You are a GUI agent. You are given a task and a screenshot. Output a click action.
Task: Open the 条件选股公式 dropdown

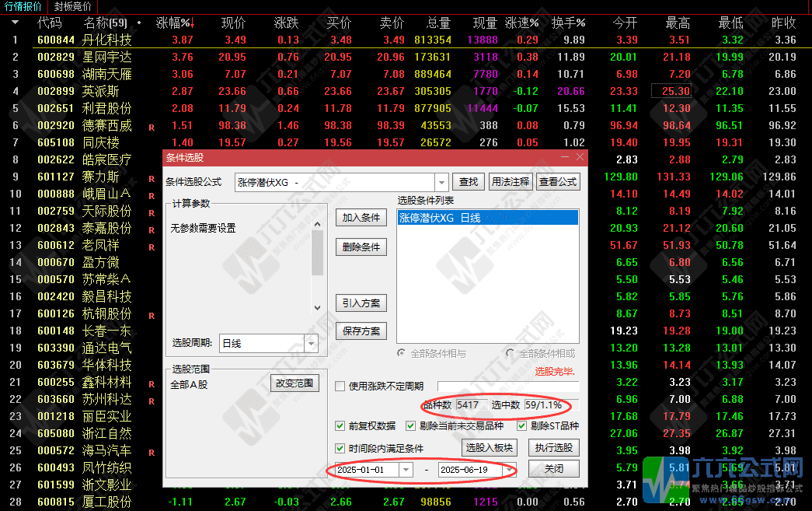(x=442, y=182)
